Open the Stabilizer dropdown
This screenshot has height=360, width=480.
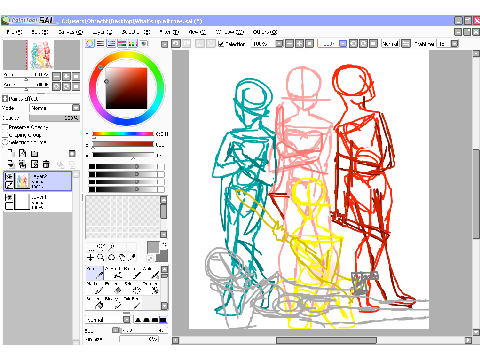point(454,44)
